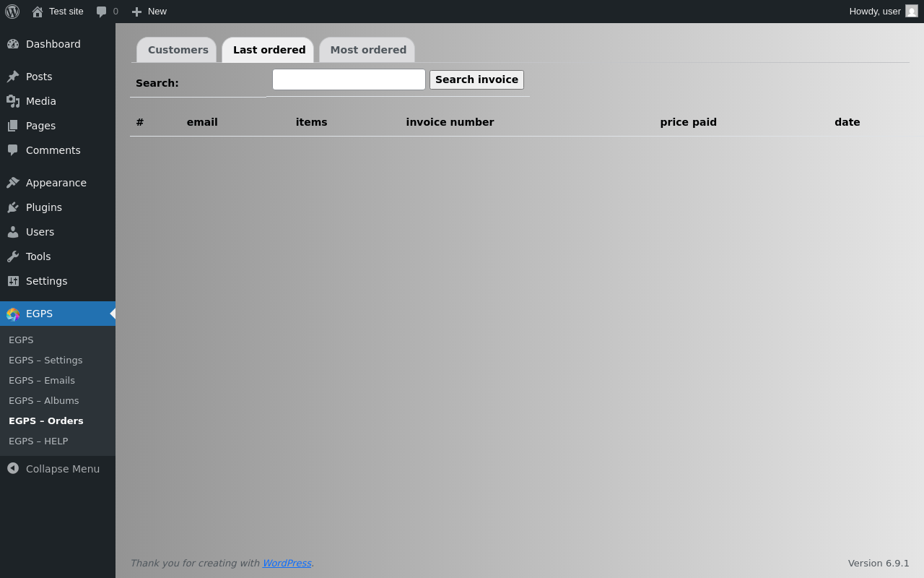
Task: Open EGPS – Settings submenu item
Action: click(x=45, y=360)
